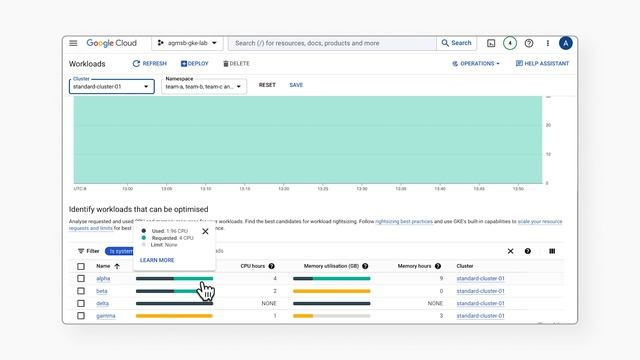Expand the Cluster dropdown
This screenshot has height=360, width=640.
pos(111,86)
